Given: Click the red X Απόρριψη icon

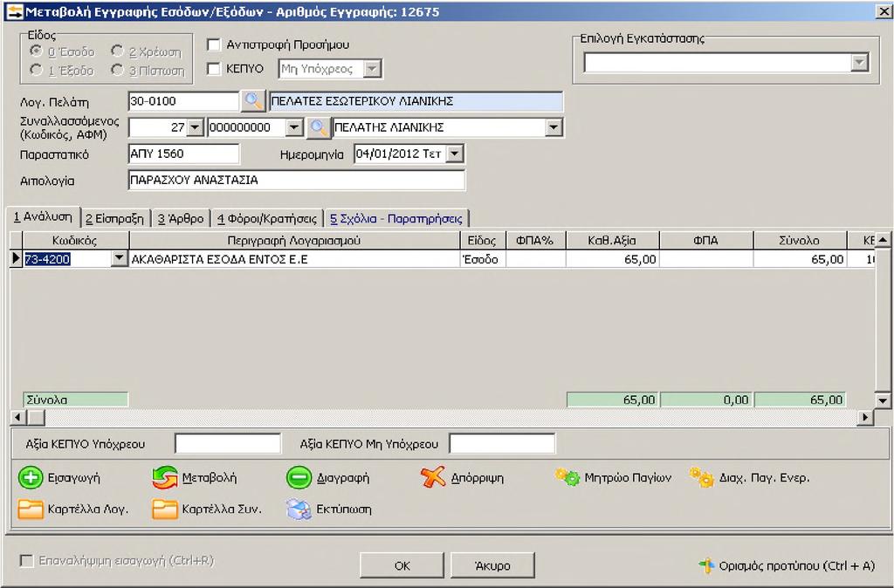Looking at the screenshot, I should [433, 477].
